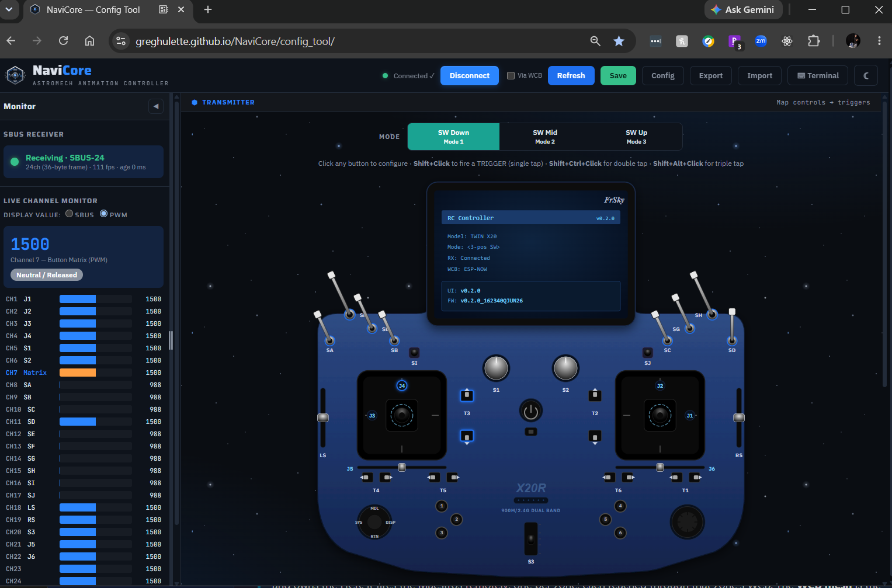Click the Import button
This screenshot has height=588, width=892.
click(760, 76)
